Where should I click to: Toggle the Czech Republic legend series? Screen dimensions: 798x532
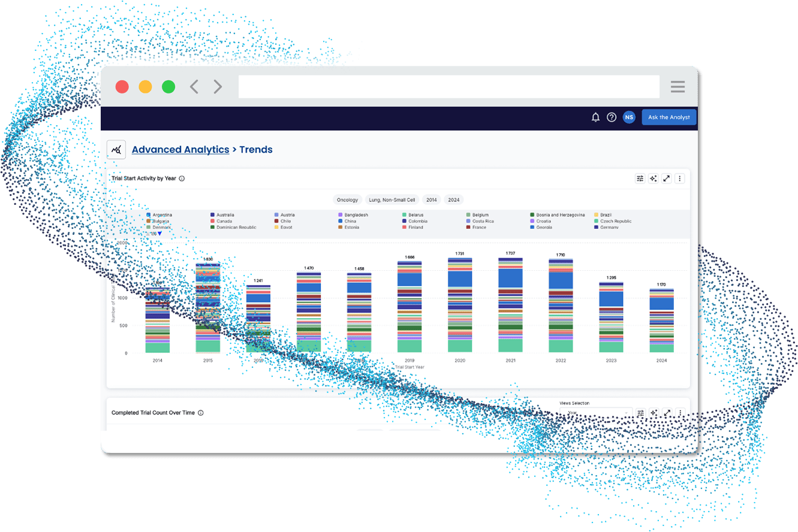pos(613,221)
